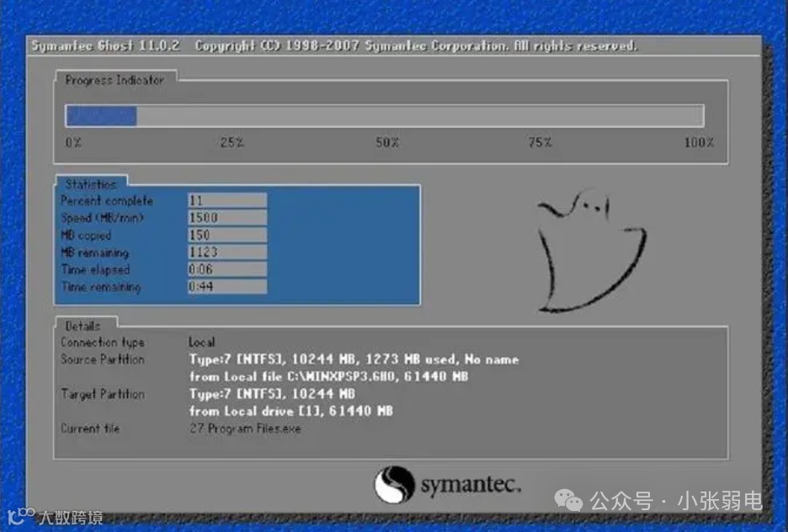Click the MB copied label
Screen dimensions: 788x532
click(86, 235)
